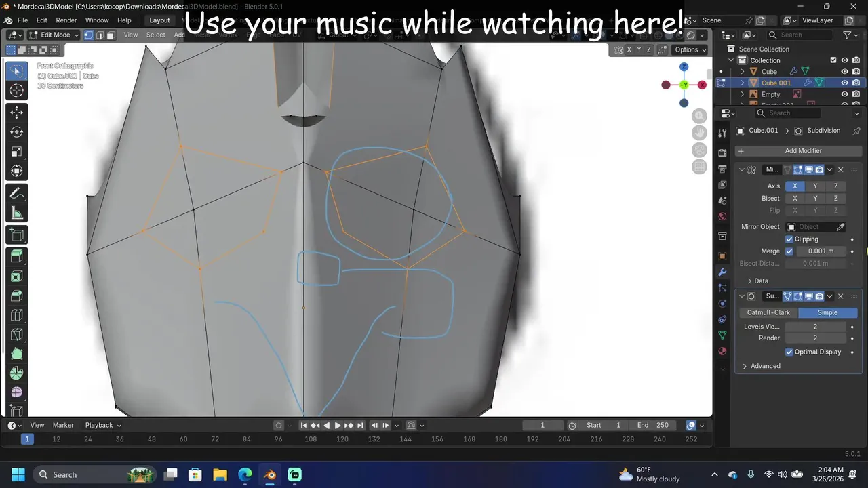Expand the Empty tree item
The height and width of the screenshot is (488, 868).
pyautogui.click(x=743, y=94)
